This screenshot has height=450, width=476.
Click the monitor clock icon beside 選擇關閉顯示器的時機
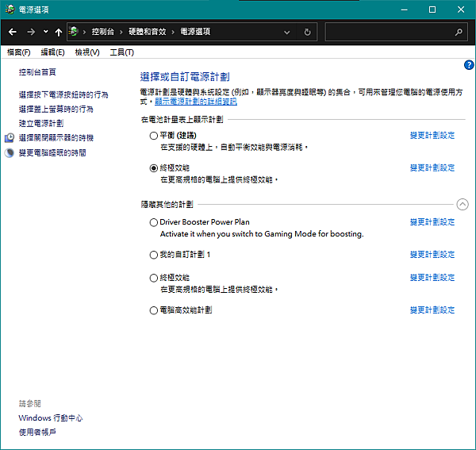(10, 138)
